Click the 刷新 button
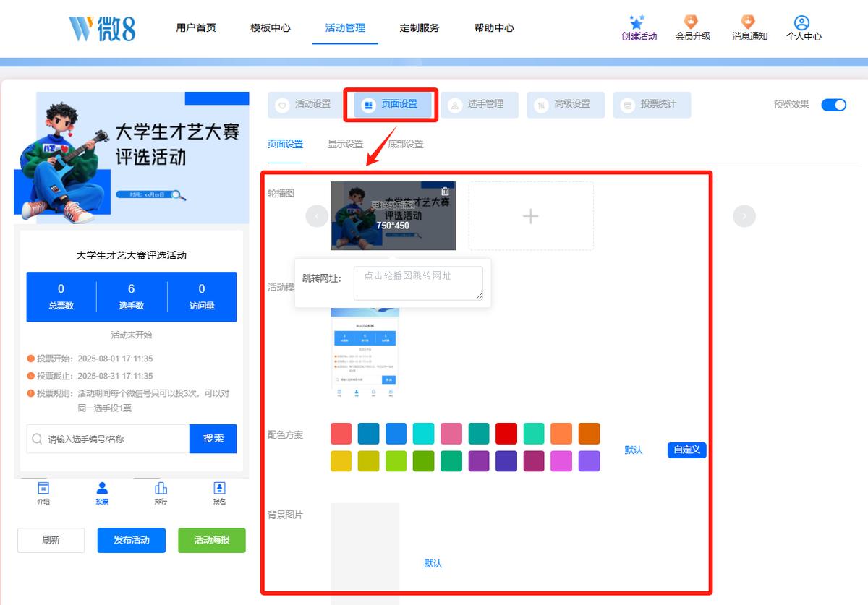868x605 pixels. click(51, 540)
